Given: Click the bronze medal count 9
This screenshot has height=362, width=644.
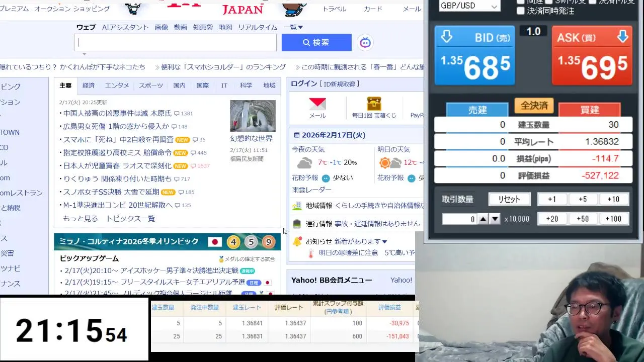Looking at the screenshot, I should click(x=269, y=242).
